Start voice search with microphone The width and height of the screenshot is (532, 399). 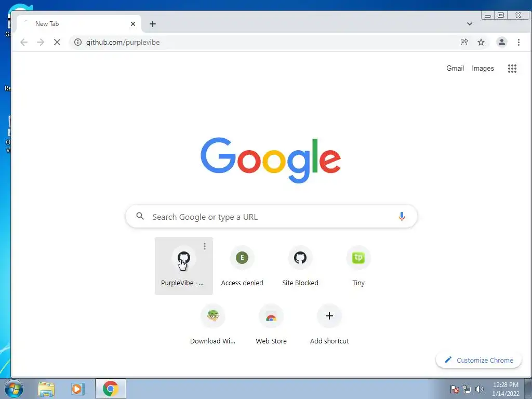coord(402,217)
